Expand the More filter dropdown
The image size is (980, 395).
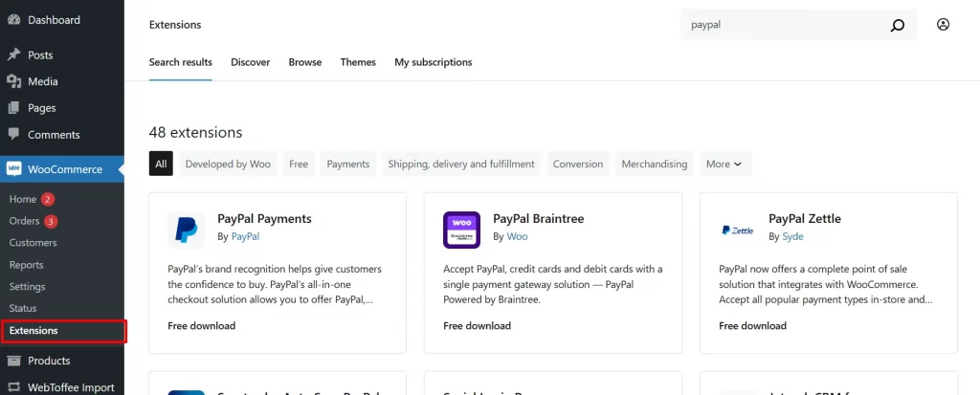(x=724, y=164)
